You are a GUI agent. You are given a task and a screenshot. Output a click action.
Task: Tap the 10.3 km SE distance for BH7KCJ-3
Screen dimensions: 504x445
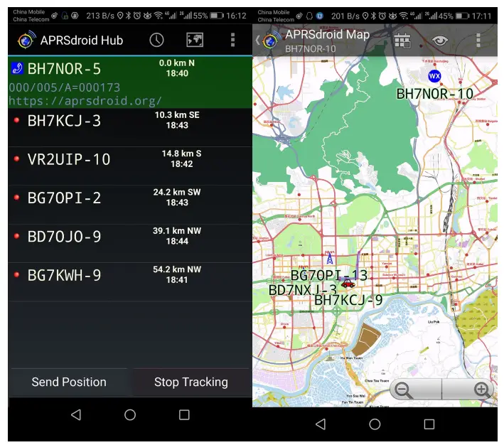pyautogui.click(x=177, y=114)
